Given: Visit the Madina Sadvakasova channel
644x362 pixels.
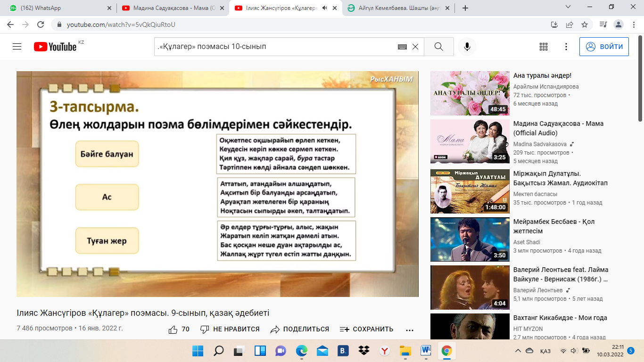Looking at the screenshot, I should (540, 144).
